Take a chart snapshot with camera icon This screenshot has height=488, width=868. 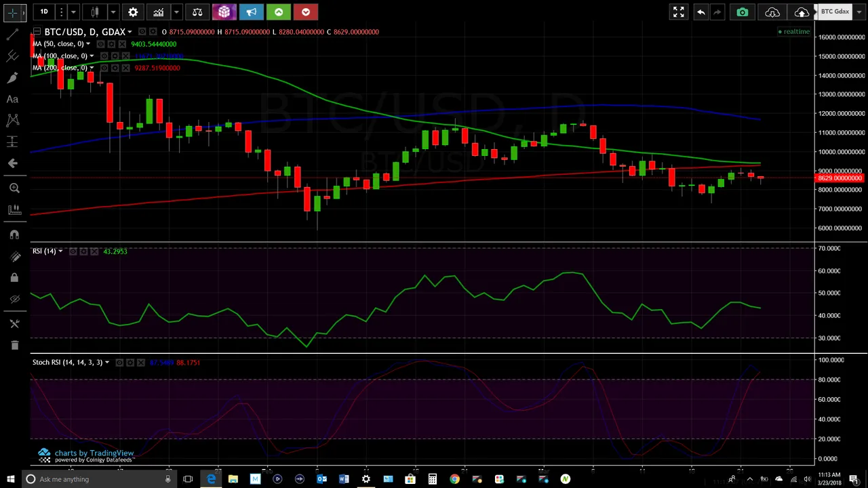point(743,12)
